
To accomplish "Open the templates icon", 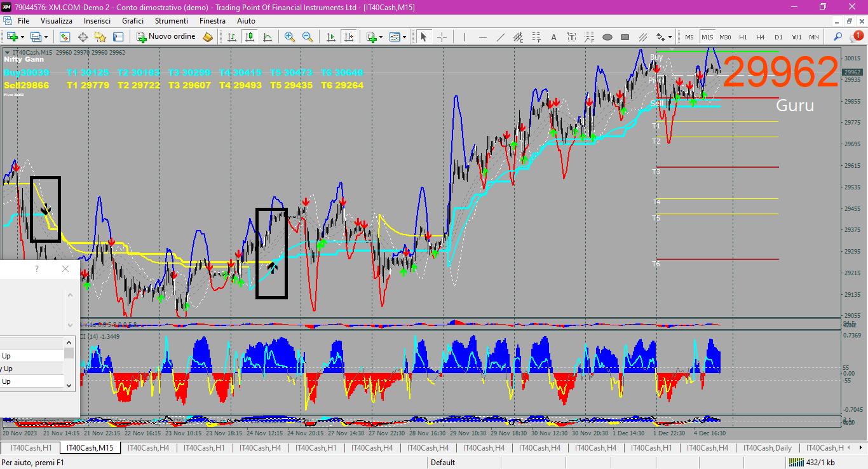I will (x=395, y=37).
